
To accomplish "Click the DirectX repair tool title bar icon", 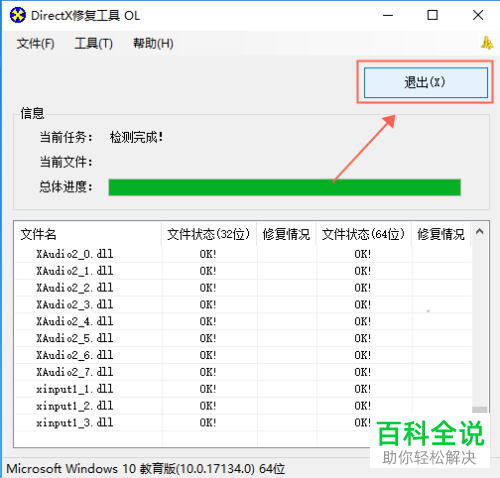I will [18, 15].
